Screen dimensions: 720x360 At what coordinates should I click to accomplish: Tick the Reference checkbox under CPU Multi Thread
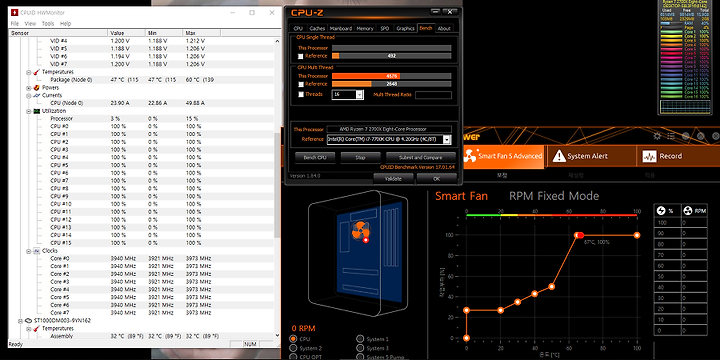point(301,84)
